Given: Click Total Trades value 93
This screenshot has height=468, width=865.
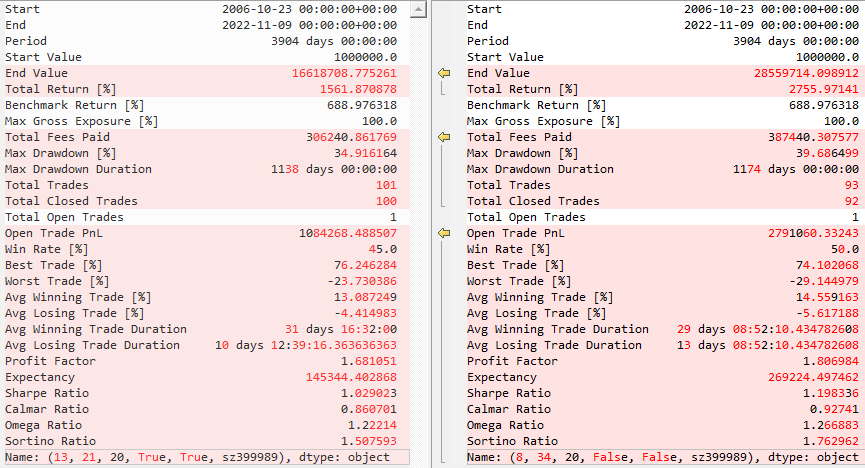Looking at the screenshot, I should click(852, 185).
